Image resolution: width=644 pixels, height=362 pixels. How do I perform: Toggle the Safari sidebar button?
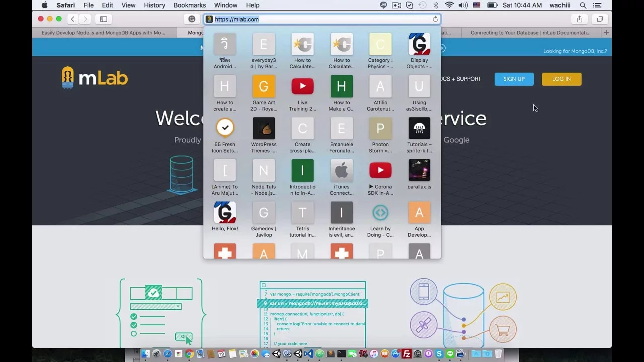[103, 19]
